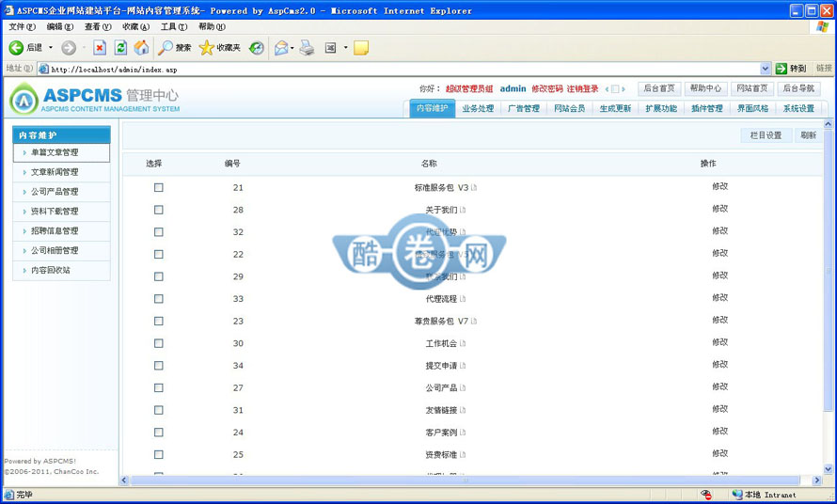The height and width of the screenshot is (504, 837).
Task: Click the blocked content status bar icon
Action: [x=706, y=495]
